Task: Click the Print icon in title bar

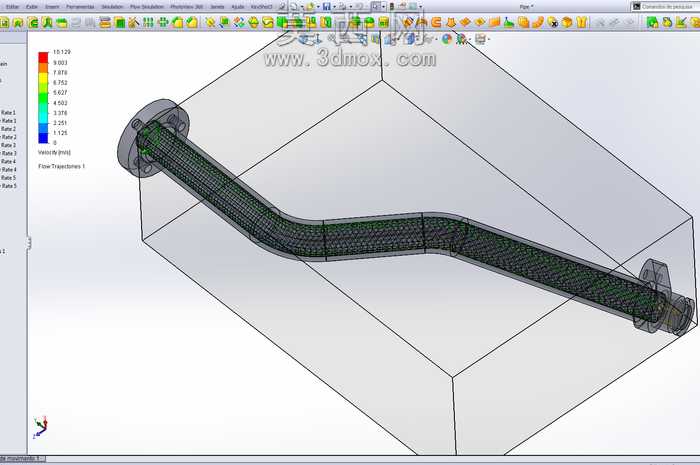Action: coord(342,7)
